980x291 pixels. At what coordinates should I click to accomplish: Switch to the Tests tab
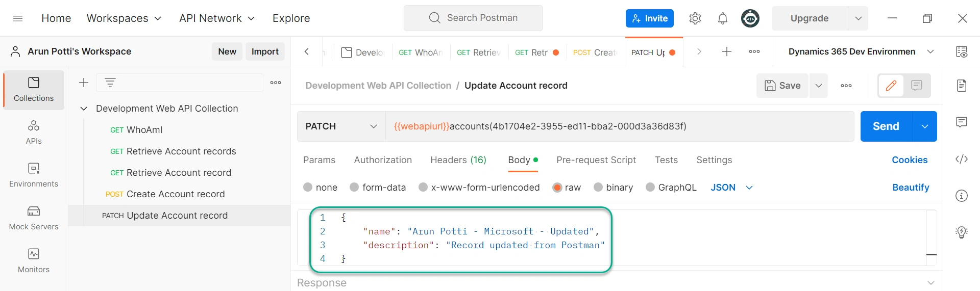666,160
